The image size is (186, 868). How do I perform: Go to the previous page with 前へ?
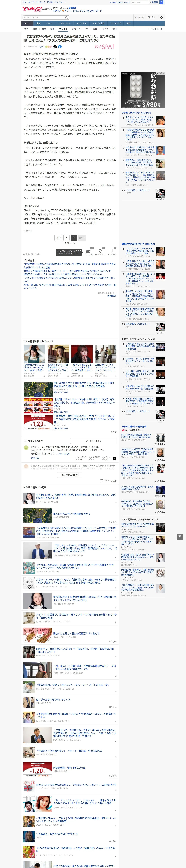click(58, 238)
